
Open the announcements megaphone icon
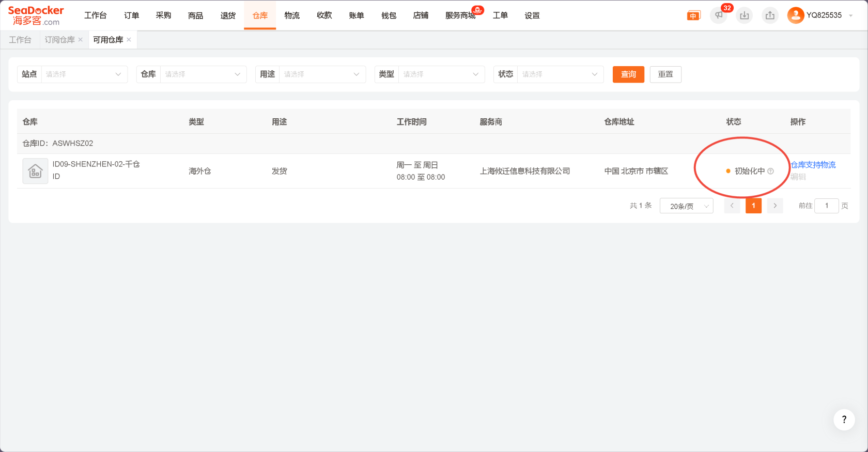coord(719,15)
